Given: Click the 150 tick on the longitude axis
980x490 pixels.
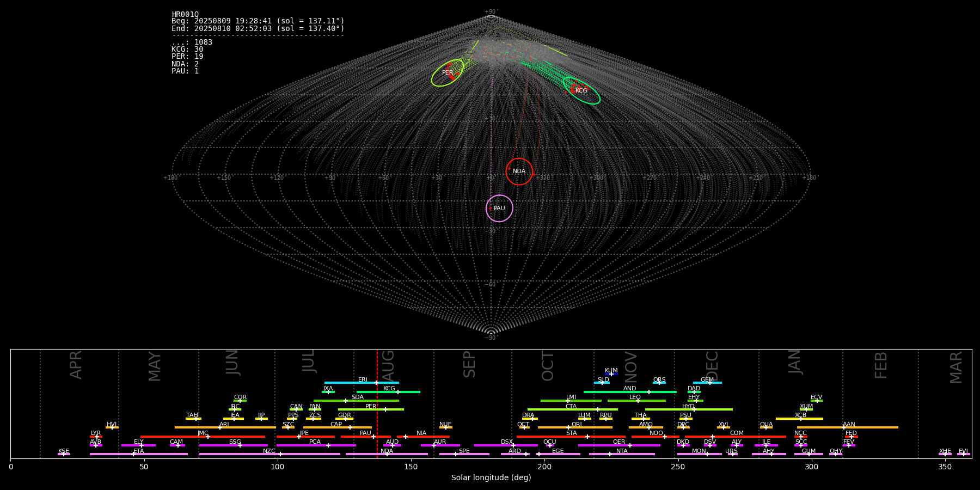Looking at the screenshot, I should (x=411, y=467).
